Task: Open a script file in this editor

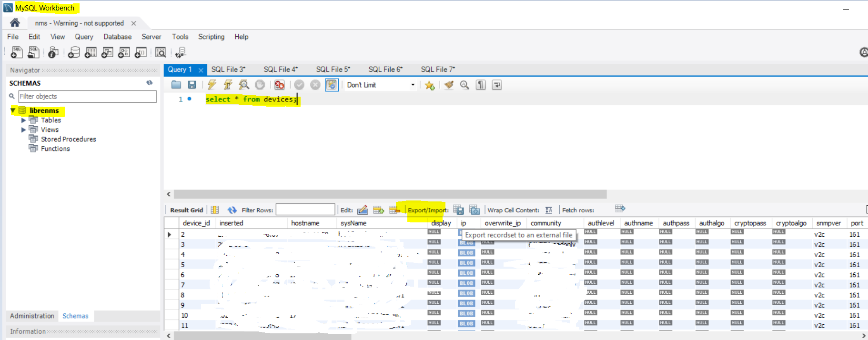Action: 176,85
